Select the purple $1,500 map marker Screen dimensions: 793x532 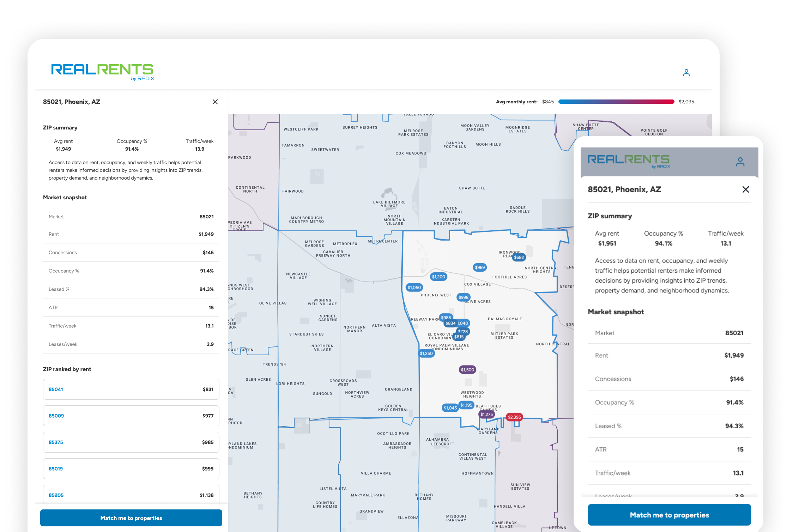tap(467, 369)
